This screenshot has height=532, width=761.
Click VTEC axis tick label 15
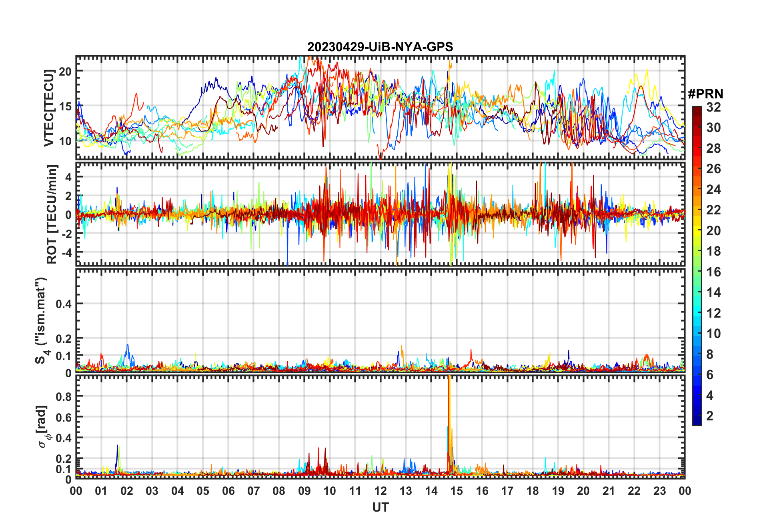tap(65, 106)
